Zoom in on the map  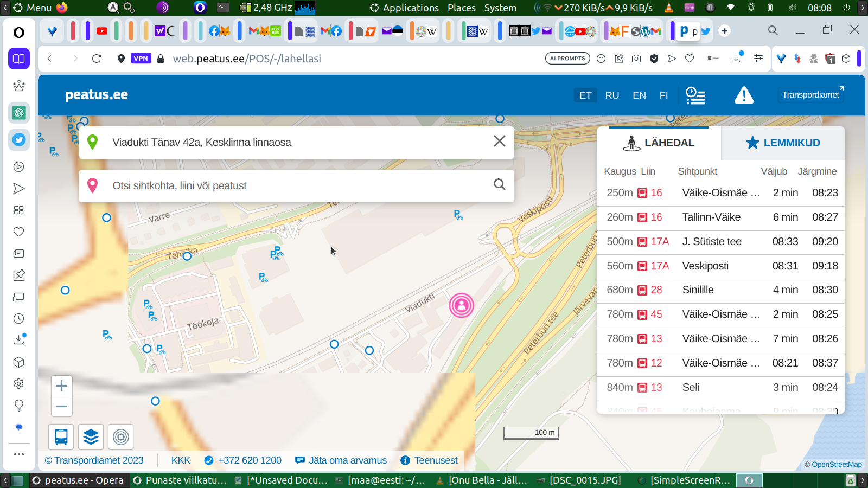pyautogui.click(x=62, y=386)
